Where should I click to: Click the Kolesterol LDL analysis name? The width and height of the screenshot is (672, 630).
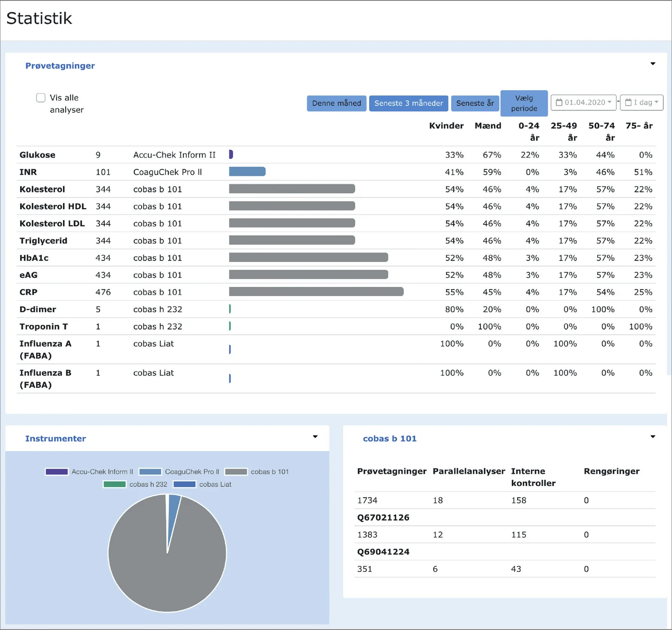(52, 224)
